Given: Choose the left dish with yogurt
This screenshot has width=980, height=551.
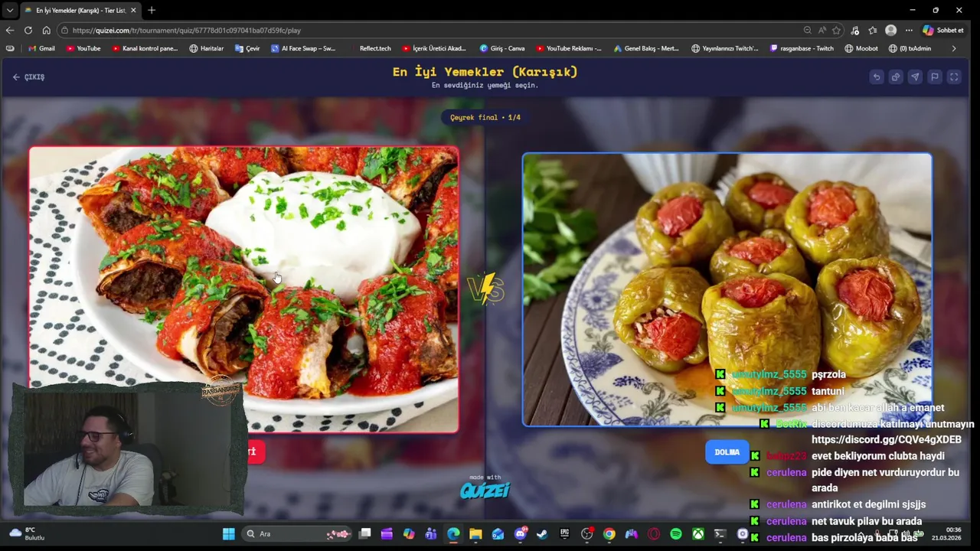Looking at the screenshot, I should (x=244, y=289).
